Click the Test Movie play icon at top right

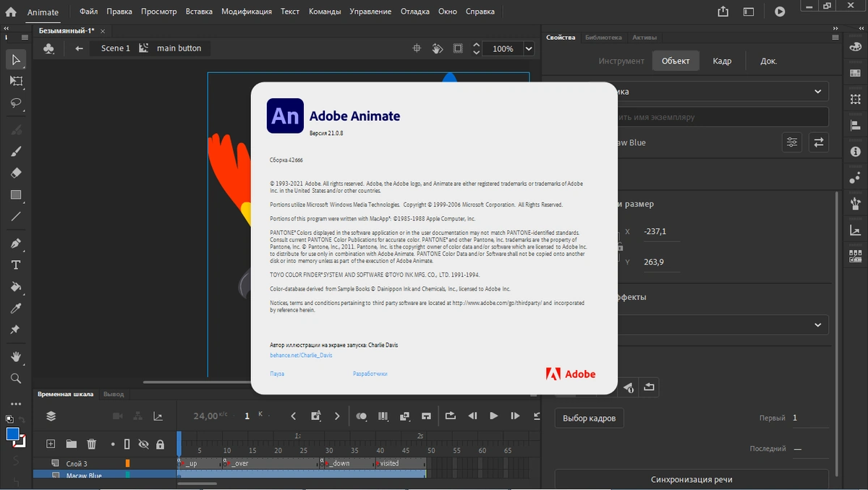[780, 12]
